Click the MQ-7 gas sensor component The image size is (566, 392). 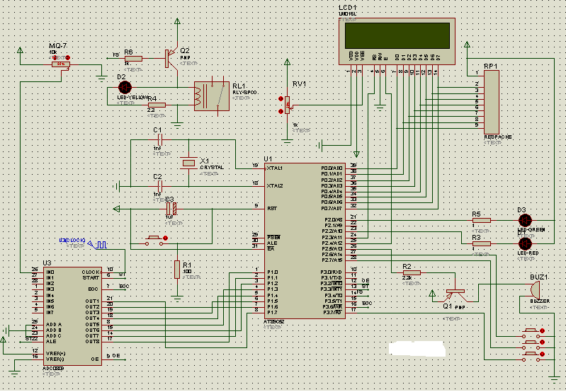tap(61, 64)
